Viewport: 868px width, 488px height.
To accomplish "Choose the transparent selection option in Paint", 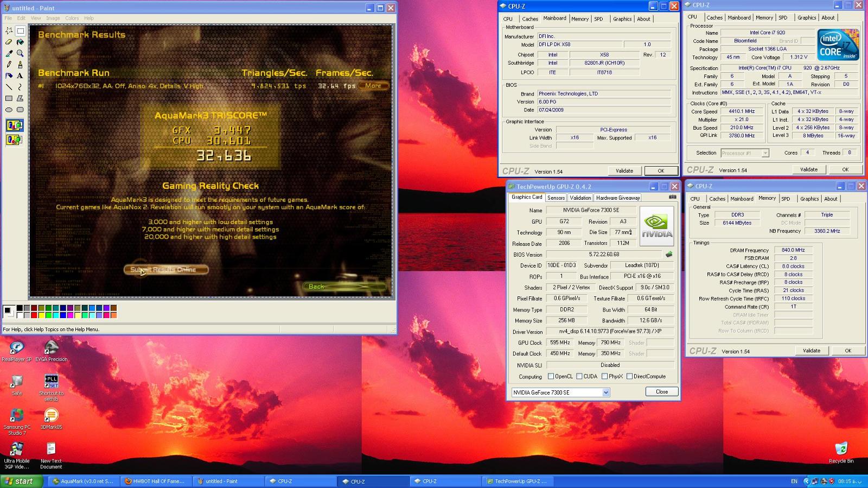I will pyautogui.click(x=14, y=140).
